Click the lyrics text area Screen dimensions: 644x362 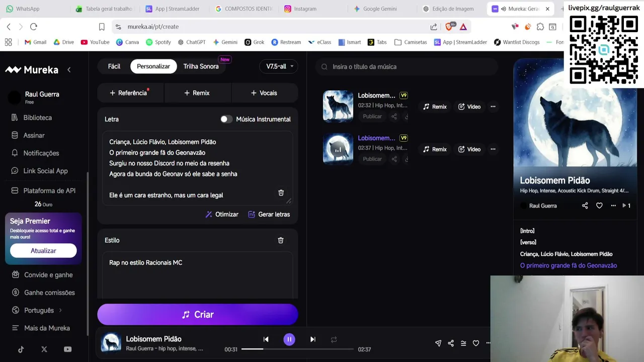coord(198,168)
